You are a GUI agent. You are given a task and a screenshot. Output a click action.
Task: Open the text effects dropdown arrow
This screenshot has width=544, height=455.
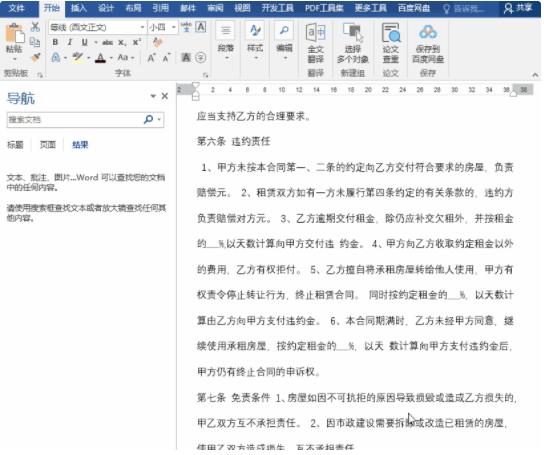[65, 58]
